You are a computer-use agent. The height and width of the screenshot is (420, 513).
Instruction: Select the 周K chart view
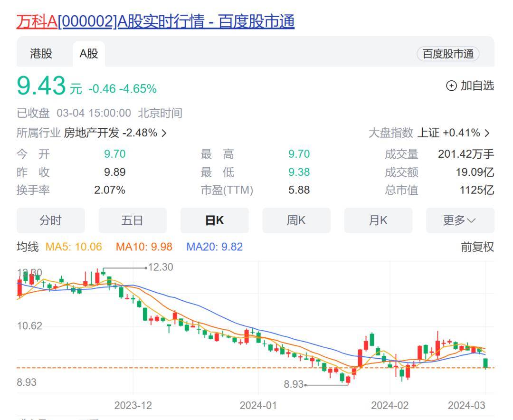296,220
